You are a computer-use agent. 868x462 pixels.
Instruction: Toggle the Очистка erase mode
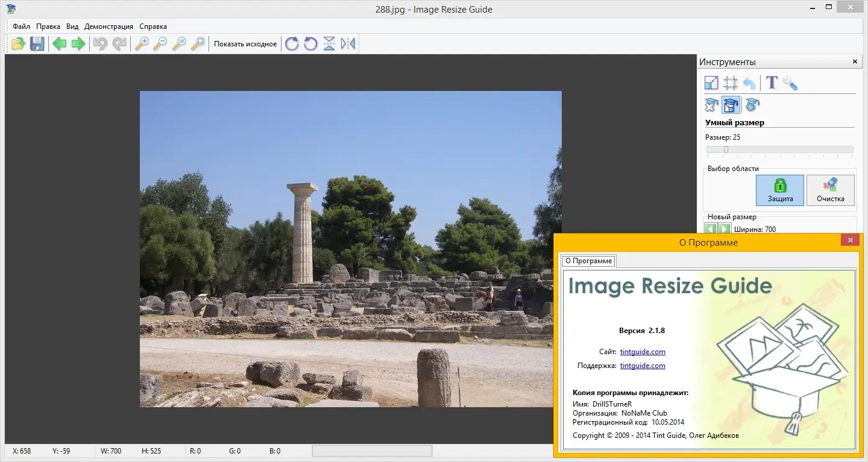pos(830,190)
